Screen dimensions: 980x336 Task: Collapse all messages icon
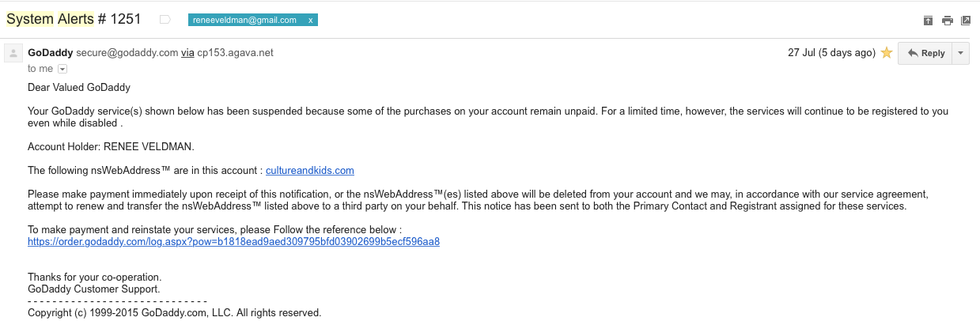[x=928, y=21]
